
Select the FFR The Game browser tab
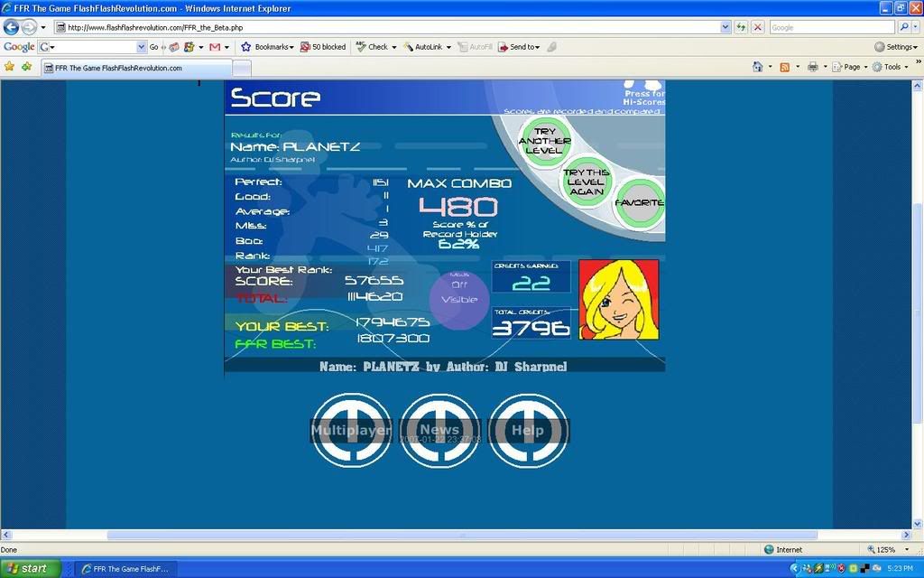tap(135, 68)
